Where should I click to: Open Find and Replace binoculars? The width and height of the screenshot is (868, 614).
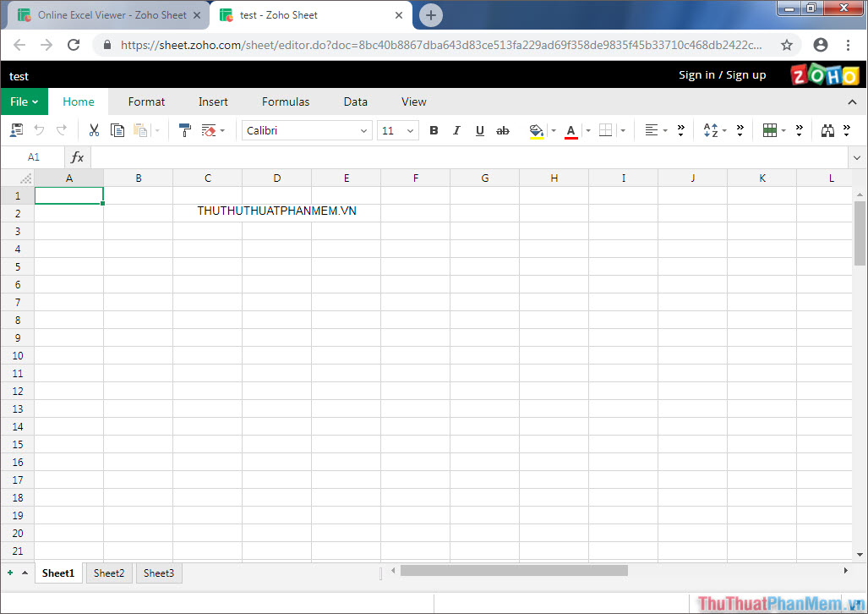point(827,130)
